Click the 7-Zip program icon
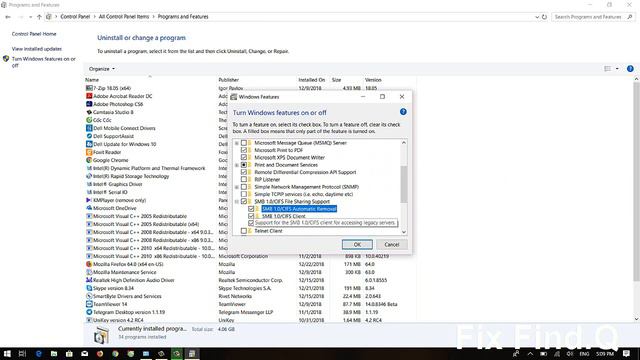This screenshot has width=640, height=360. point(89,88)
